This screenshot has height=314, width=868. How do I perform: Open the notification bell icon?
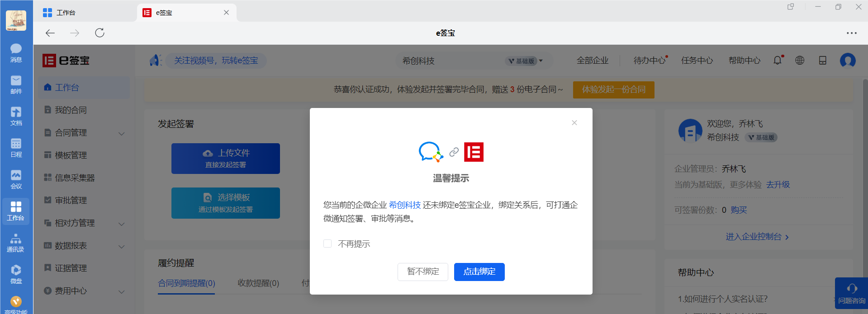778,60
